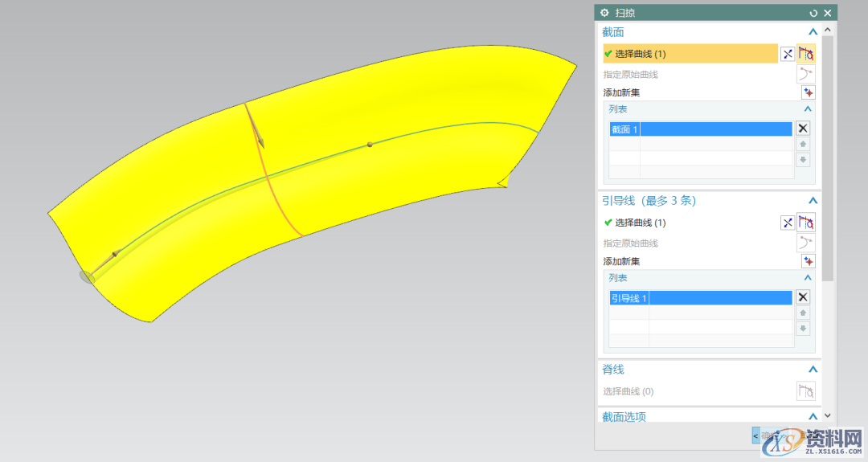Collapse the 列表 under 截面
This screenshot has width=868, height=462.
tap(807, 108)
